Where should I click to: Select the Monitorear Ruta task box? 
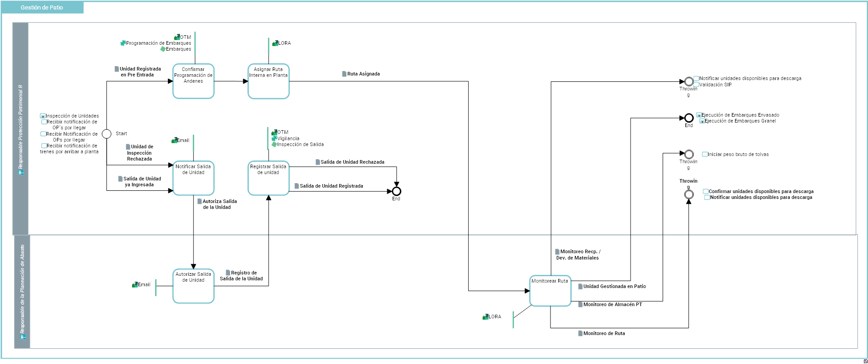pyautogui.click(x=550, y=291)
